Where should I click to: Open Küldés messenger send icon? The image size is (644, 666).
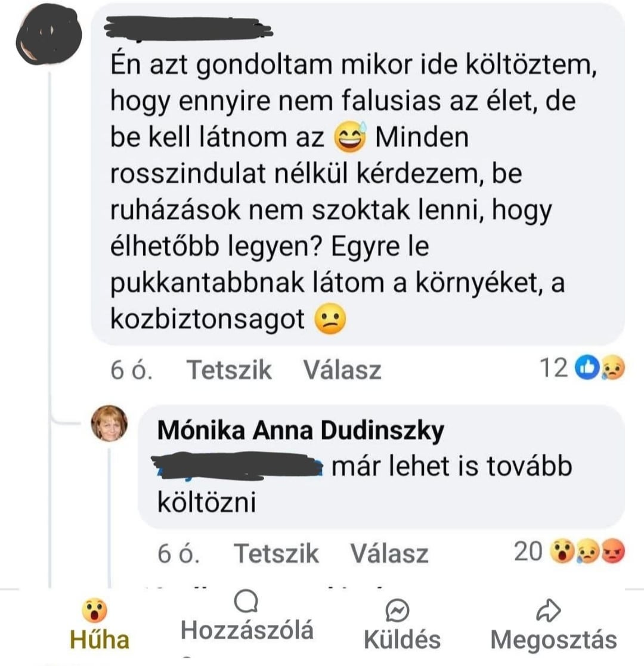[x=397, y=611]
